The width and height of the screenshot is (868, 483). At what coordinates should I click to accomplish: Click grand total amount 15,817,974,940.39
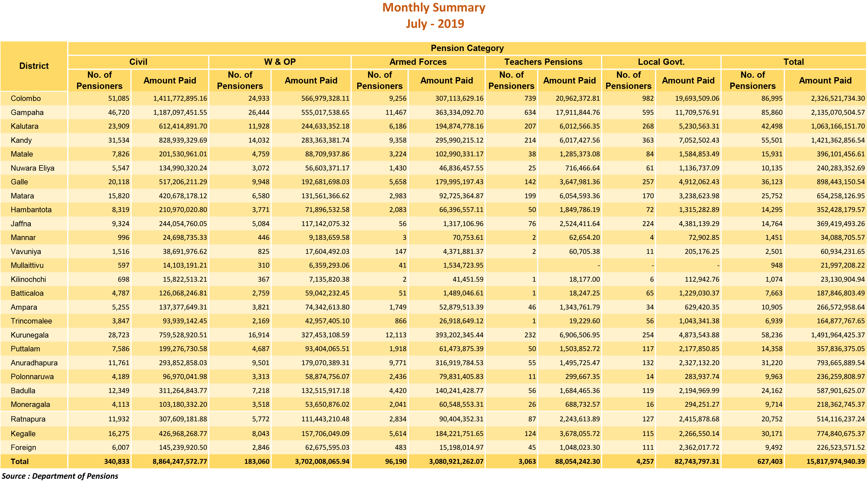(836, 462)
